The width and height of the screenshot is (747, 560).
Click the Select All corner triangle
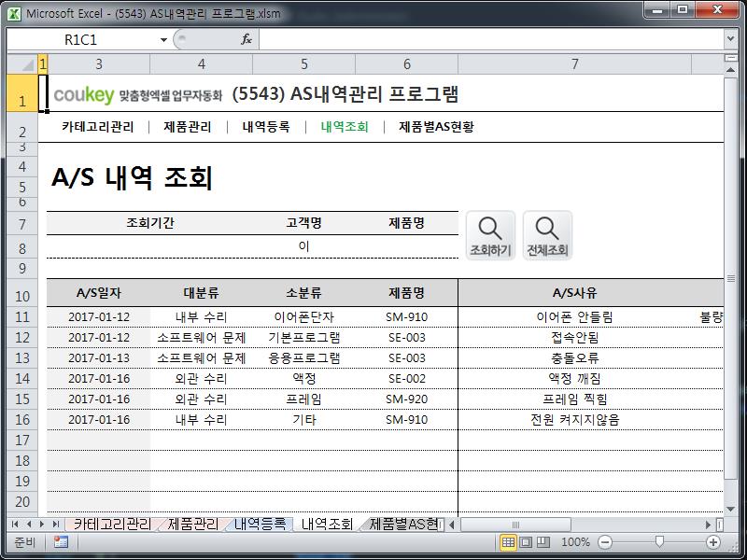[x=22, y=63]
